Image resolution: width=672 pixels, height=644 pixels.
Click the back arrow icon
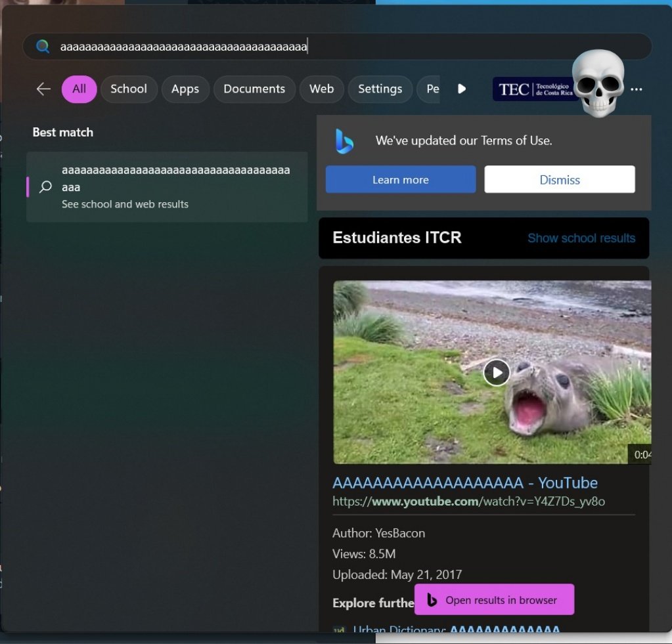pos(42,89)
